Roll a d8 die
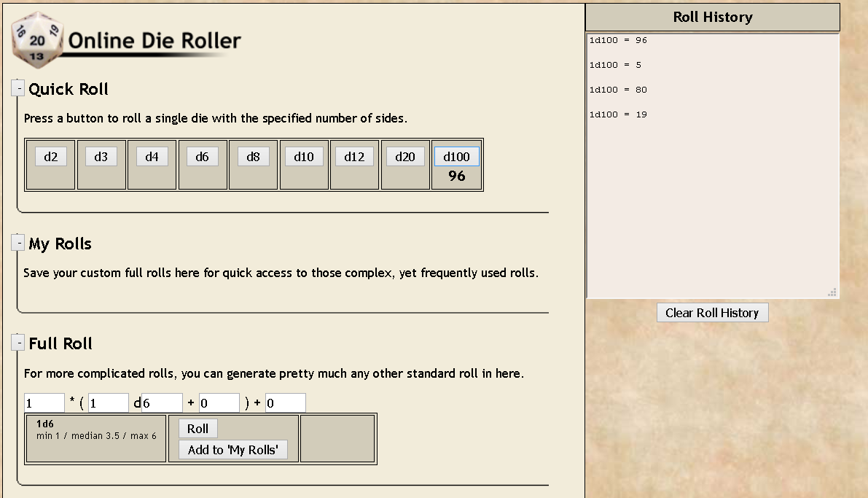The height and width of the screenshot is (498, 868). coord(253,157)
